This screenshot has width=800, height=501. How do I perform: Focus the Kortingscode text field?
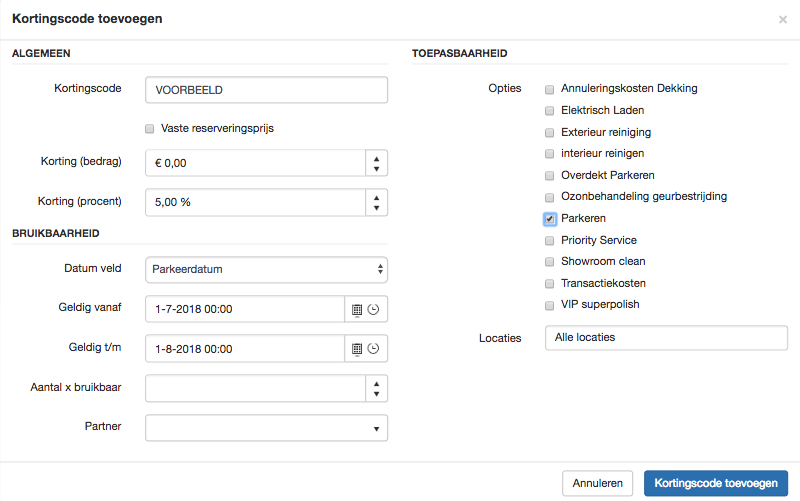tap(266, 90)
